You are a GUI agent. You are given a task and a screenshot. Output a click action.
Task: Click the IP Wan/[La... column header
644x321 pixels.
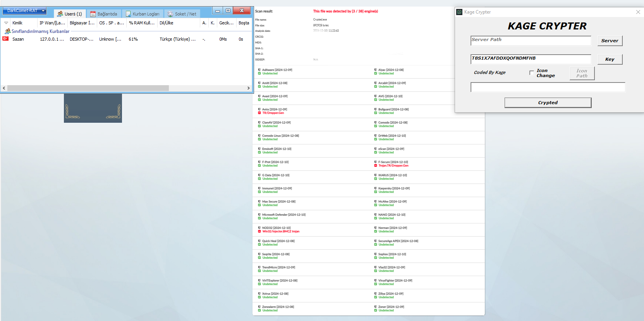tap(52, 23)
